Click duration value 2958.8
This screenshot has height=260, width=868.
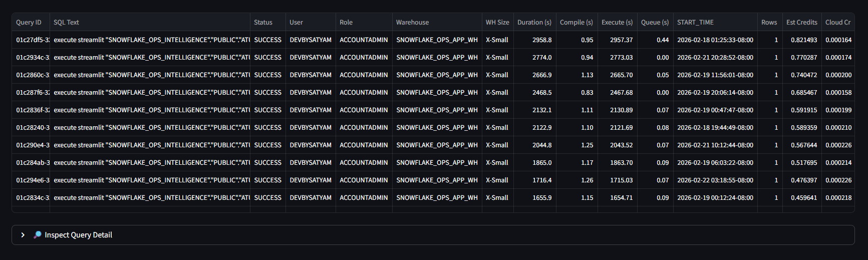tap(542, 40)
